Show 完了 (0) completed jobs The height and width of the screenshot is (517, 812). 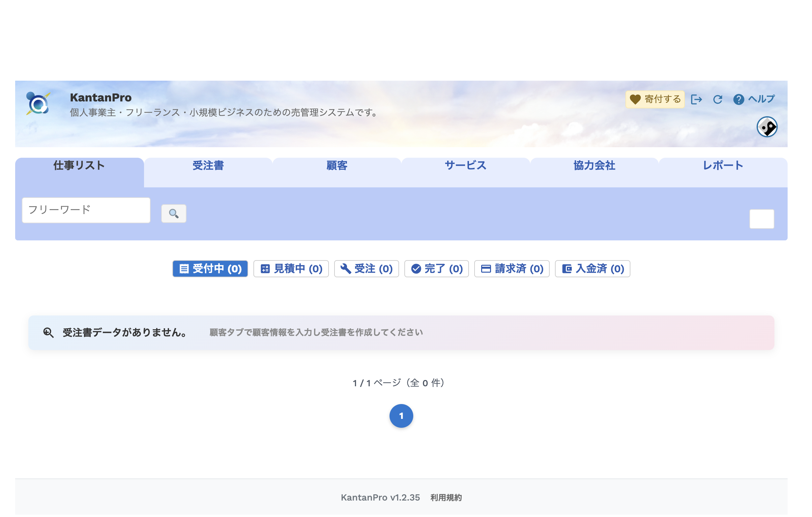[436, 269]
